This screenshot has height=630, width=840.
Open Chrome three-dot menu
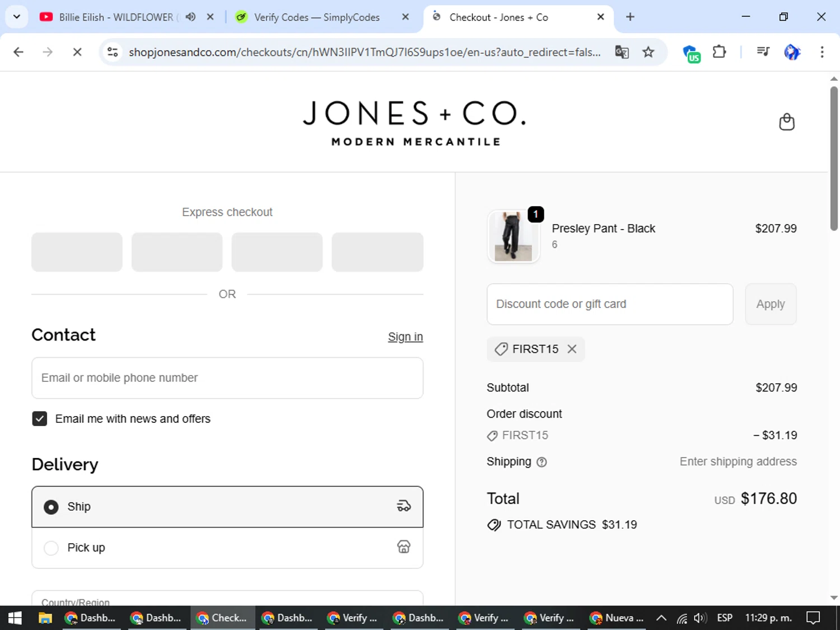822,52
